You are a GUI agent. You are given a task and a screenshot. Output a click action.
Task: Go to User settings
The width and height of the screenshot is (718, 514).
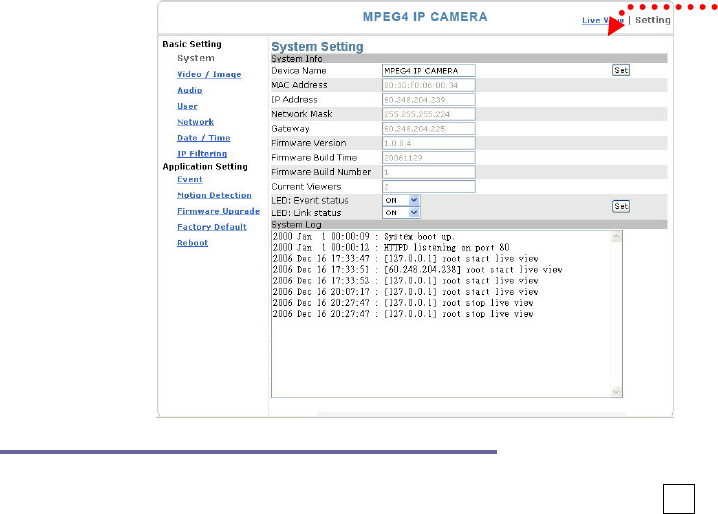point(187,106)
